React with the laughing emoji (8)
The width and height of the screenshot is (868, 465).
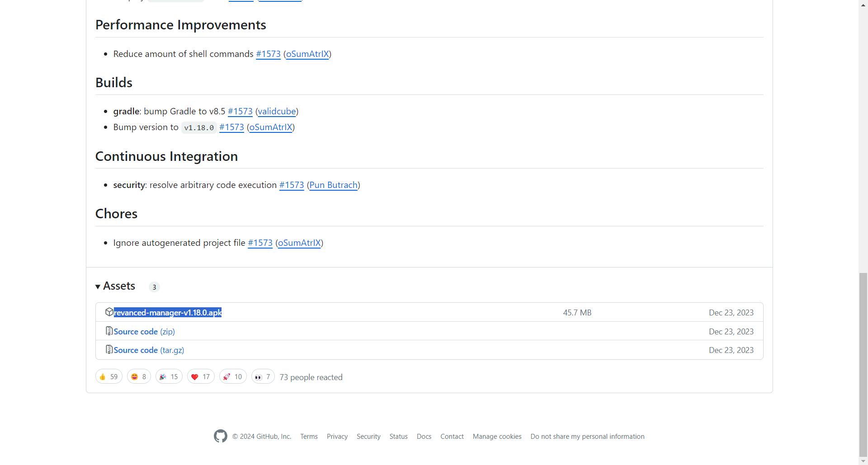[x=139, y=376]
